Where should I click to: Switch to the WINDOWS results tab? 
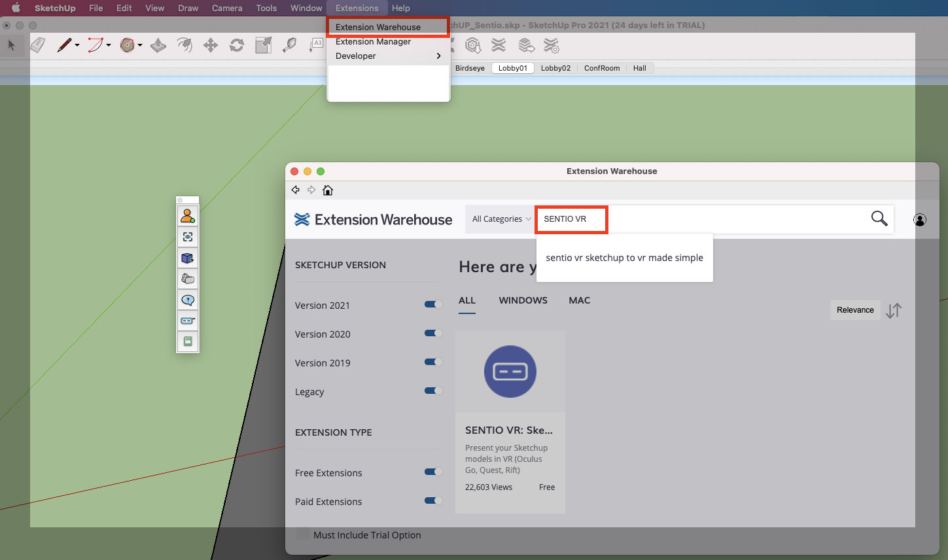click(x=523, y=300)
